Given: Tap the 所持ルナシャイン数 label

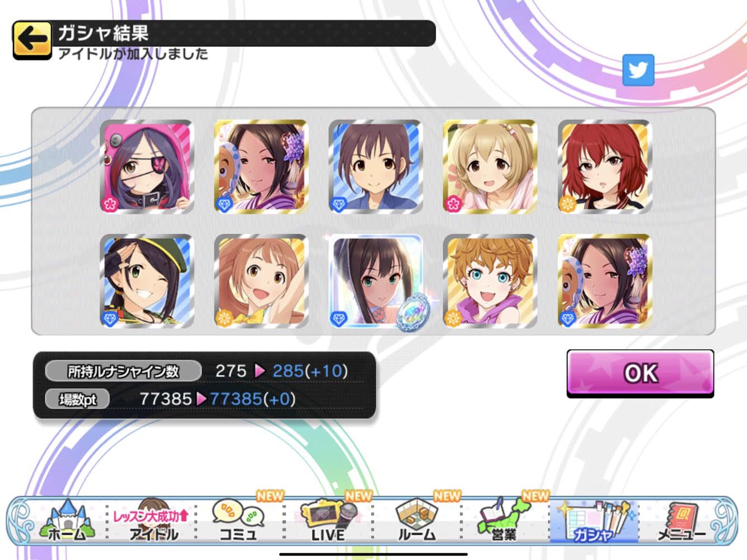Looking at the screenshot, I should pyautogui.click(x=123, y=371).
